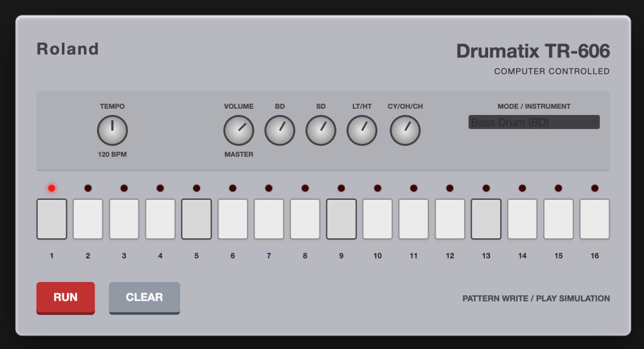Click the LED above step 14

(522, 188)
